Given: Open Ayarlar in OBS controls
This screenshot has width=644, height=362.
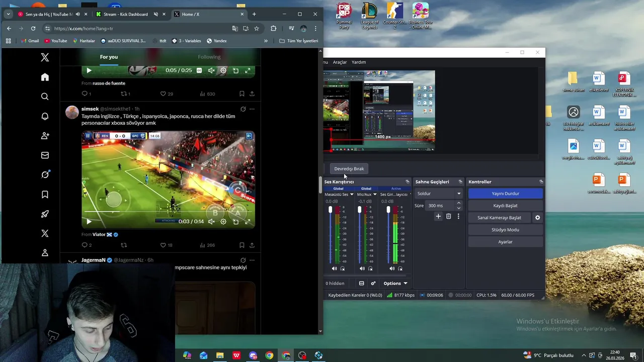Looking at the screenshot, I should pyautogui.click(x=505, y=242).
